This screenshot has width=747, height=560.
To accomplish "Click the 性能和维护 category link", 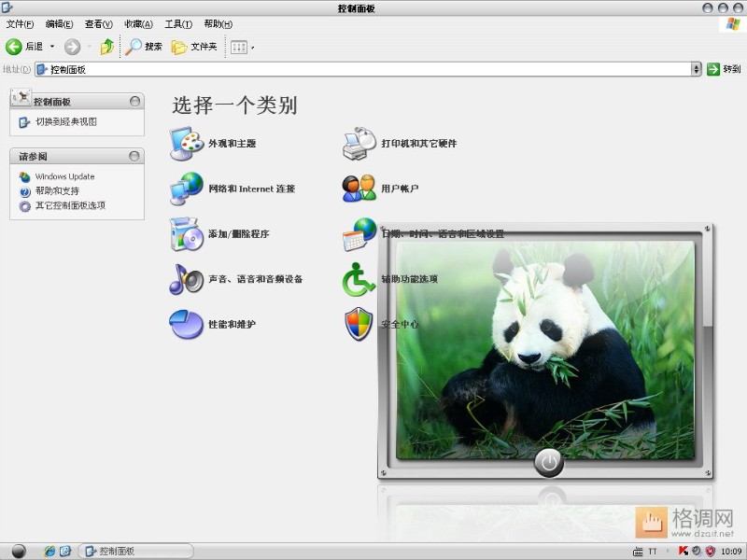I will (x=232, y=324).
